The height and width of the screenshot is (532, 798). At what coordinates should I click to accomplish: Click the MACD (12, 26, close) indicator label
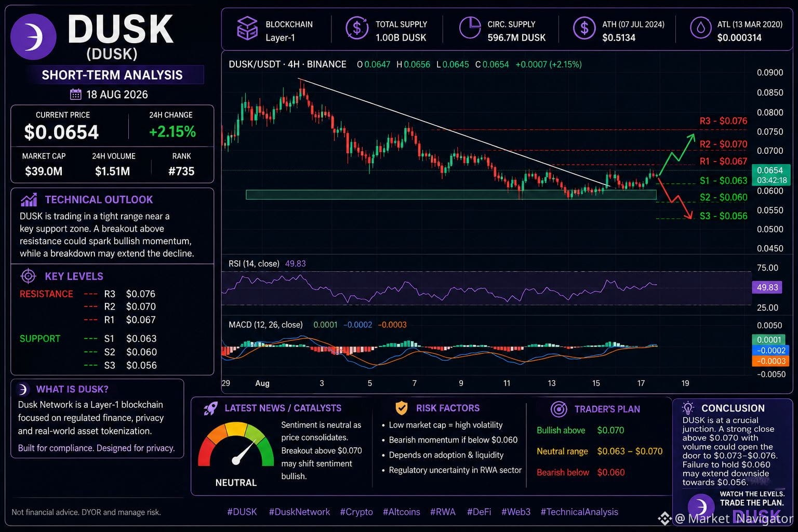click(265, 325)
